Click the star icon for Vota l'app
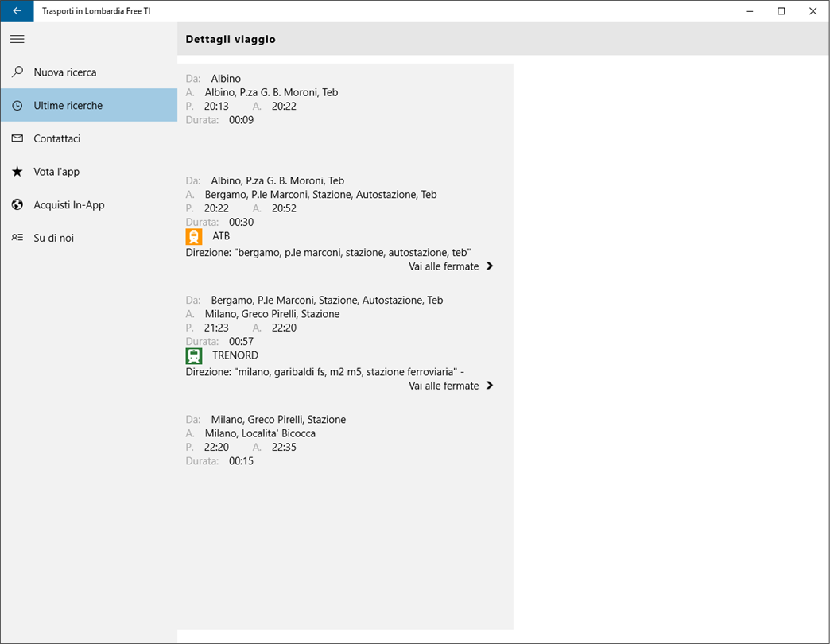 point(17,172)
